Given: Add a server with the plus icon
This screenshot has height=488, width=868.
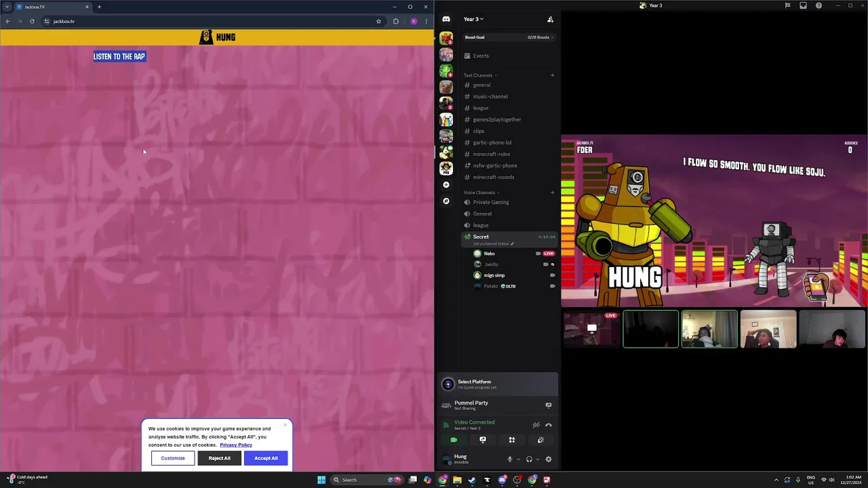Looking at the screenshot, I should [x=446, y=184].
